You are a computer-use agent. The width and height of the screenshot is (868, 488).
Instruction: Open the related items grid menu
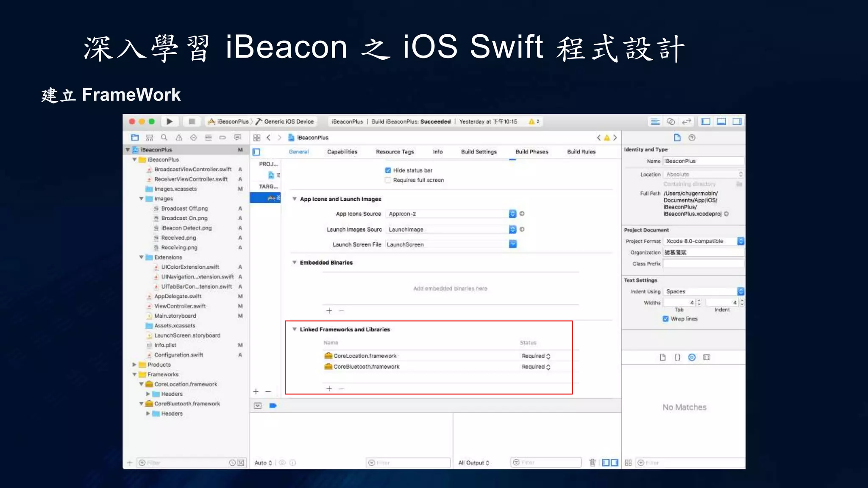tap(257, 137)
